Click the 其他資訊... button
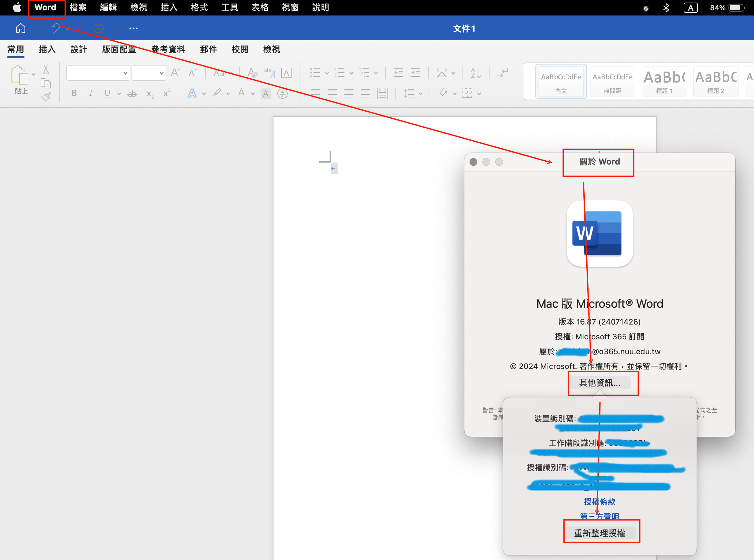The width and height of the screenshot is (754, 560). click(x=600, y=383)
